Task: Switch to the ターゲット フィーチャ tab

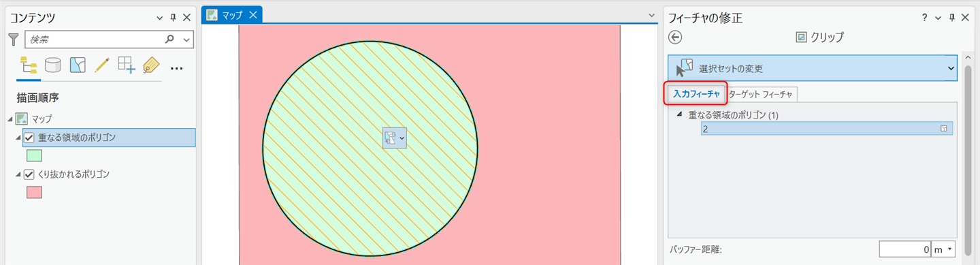Action: coord(760,94)
